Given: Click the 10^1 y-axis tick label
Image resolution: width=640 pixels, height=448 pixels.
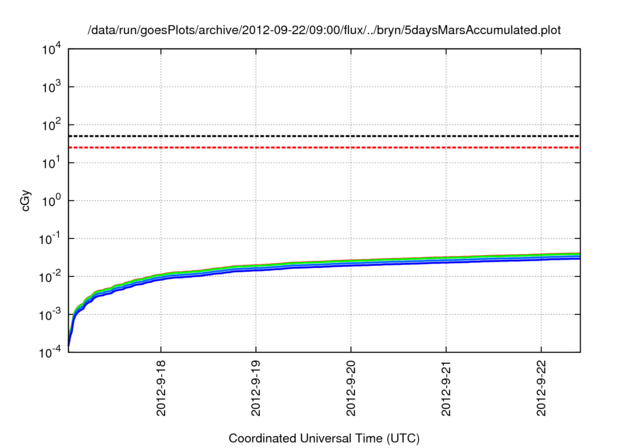Looking at the screenshot, I should [51, 163].
